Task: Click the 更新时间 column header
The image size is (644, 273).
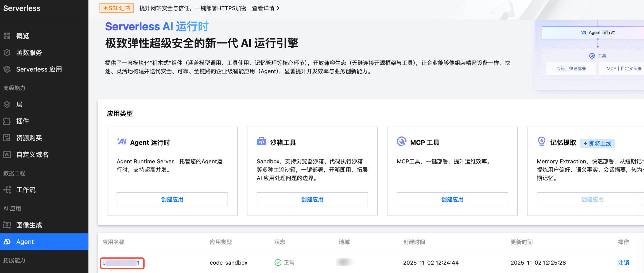Action: (x=522, y=242)
